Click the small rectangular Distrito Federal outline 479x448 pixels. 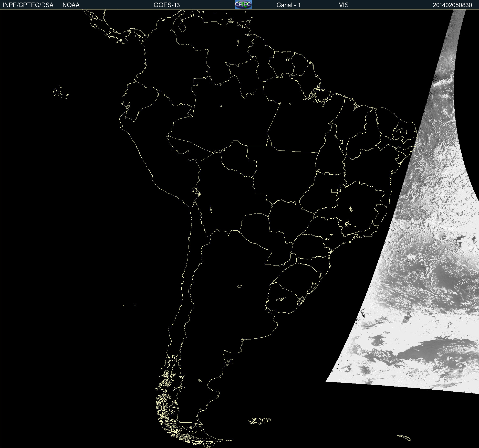(334, 190)
